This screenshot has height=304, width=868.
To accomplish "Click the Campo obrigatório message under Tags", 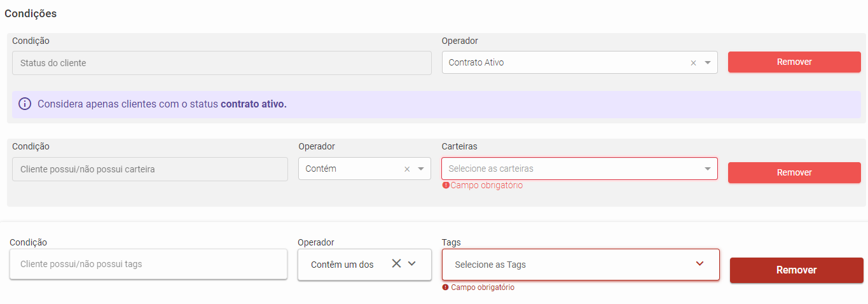I will pyautogui.click(x=483, y=287).
